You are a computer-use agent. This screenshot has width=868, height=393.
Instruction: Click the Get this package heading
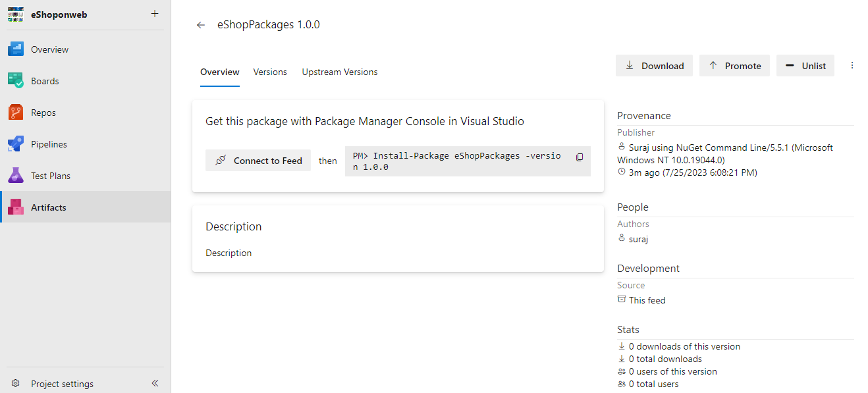pos(365,121)
